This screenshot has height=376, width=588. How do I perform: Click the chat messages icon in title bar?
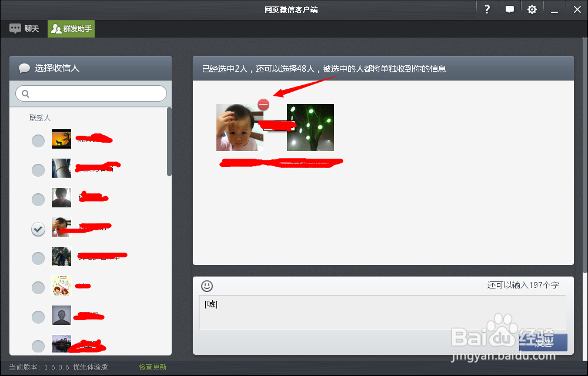coord(509,9)
